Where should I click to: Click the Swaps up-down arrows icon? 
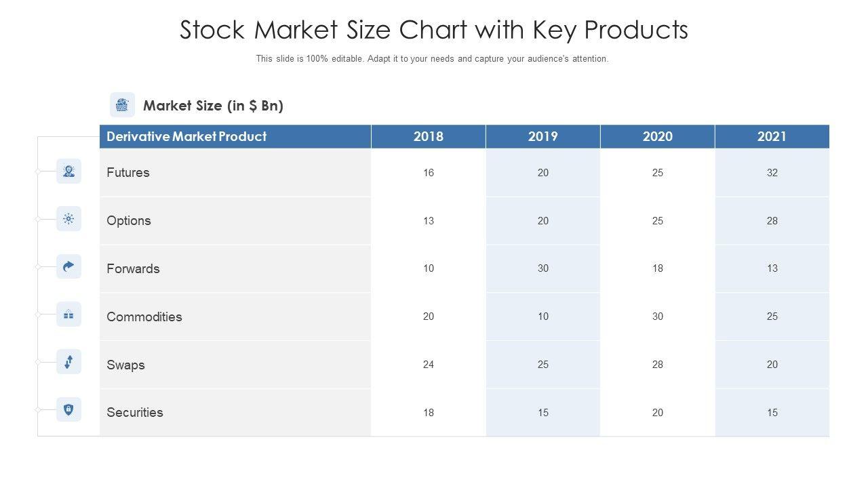(68, 362)
